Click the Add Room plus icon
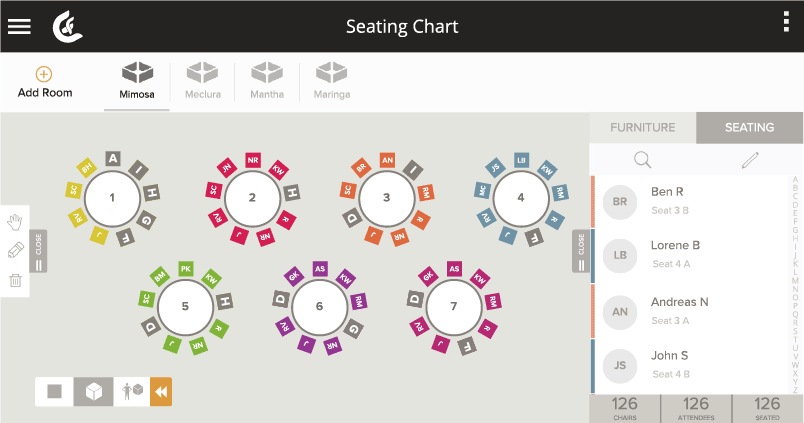 pyautogui.click(x=44, y=74)
